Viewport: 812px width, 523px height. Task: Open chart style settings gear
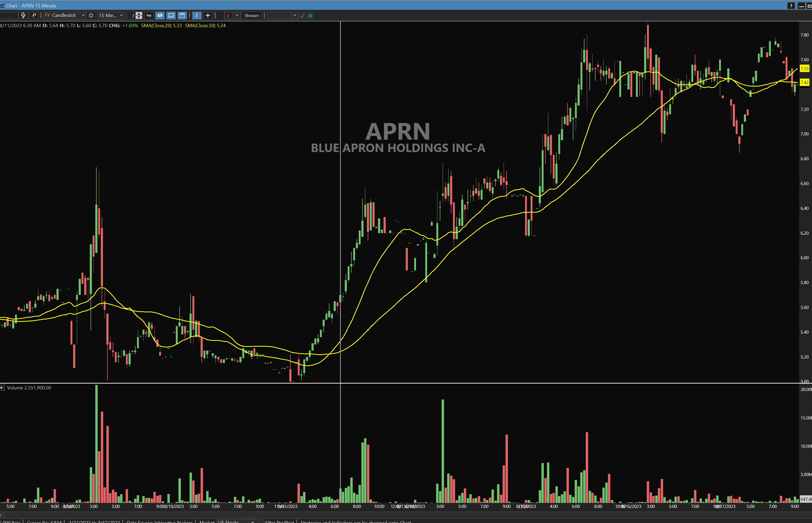(x=91, y=15)
